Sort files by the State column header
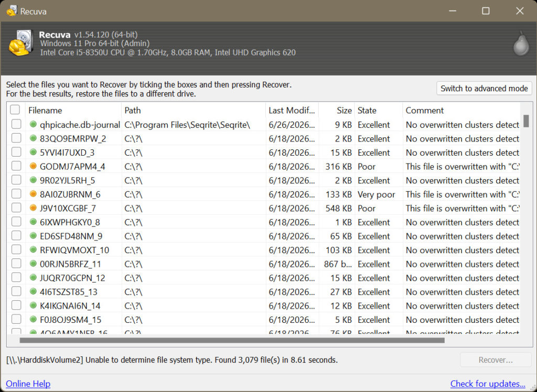 (379, 110)
